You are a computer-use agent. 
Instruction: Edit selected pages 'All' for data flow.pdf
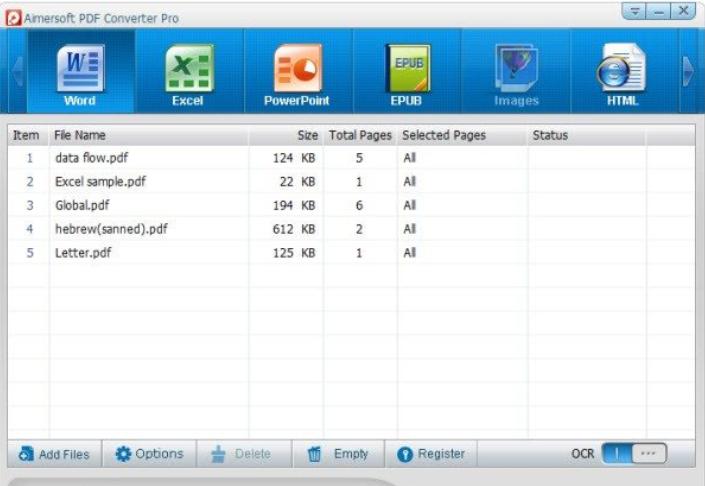tap(410, 158)
